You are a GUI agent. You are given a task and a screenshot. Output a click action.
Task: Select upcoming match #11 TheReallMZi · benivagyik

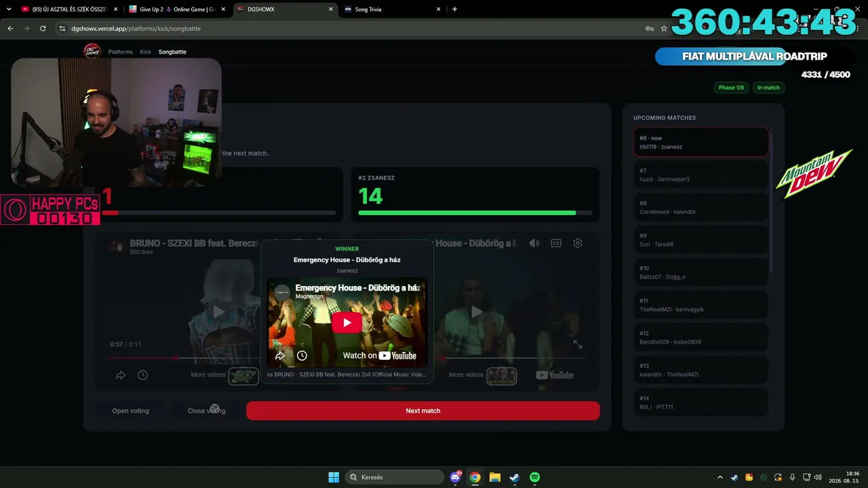[701, 305]
